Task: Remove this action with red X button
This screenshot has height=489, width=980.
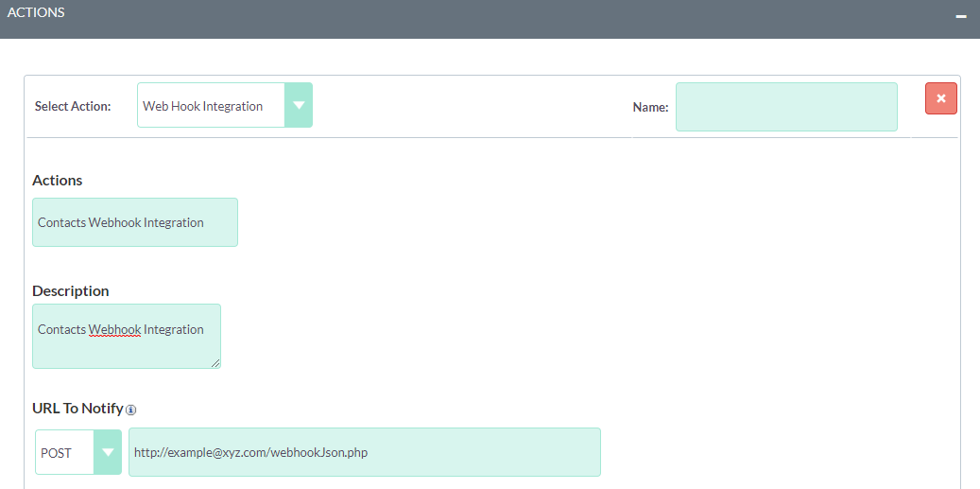Action: pos(941,98)
